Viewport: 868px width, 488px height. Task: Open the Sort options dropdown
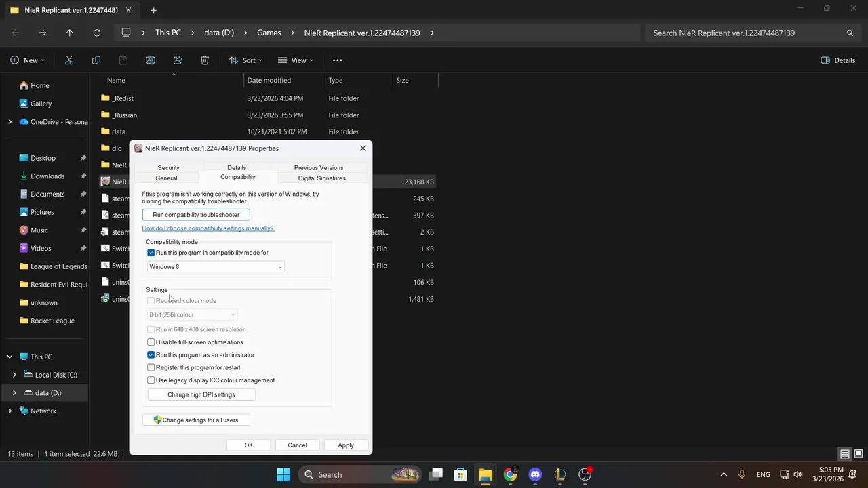[x=245, y=60]
